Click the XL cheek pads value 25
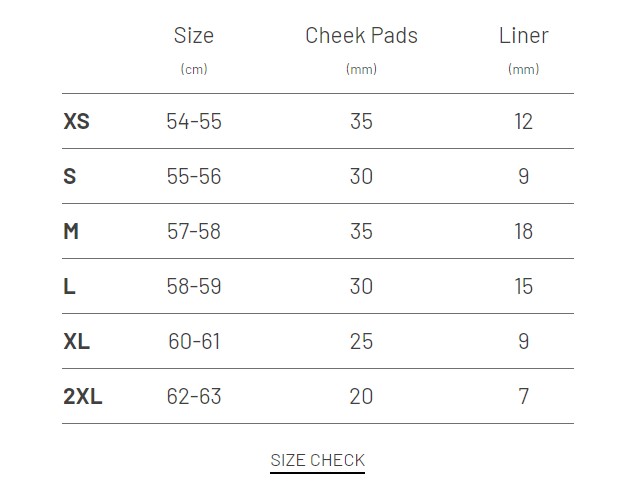636x493 pixels. tap(361, 341)
